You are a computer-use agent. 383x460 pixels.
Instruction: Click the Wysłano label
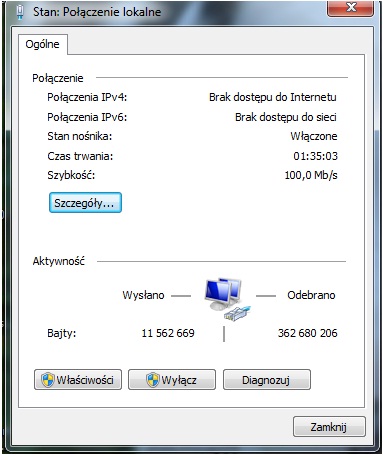pos(143,295)
